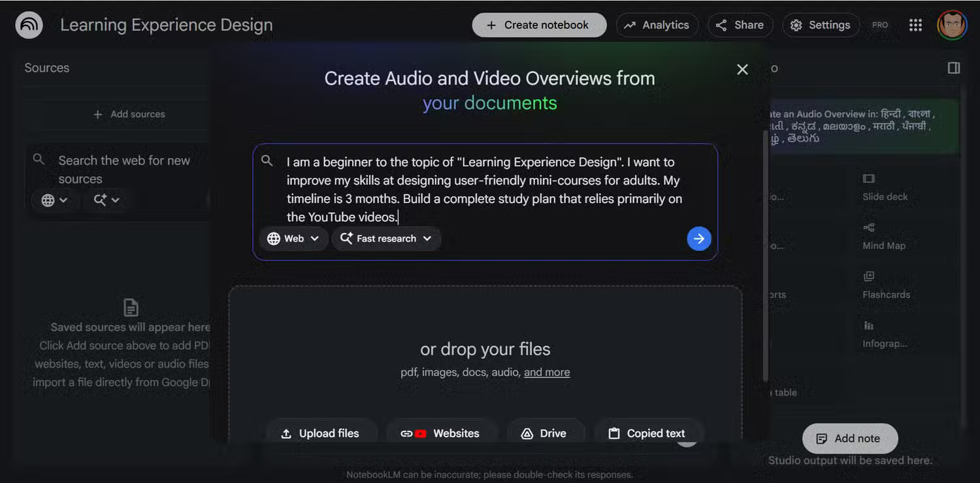This screenshot has width=980, height=483.
Task: Add sources via Websites option
Action: (442, 433)
